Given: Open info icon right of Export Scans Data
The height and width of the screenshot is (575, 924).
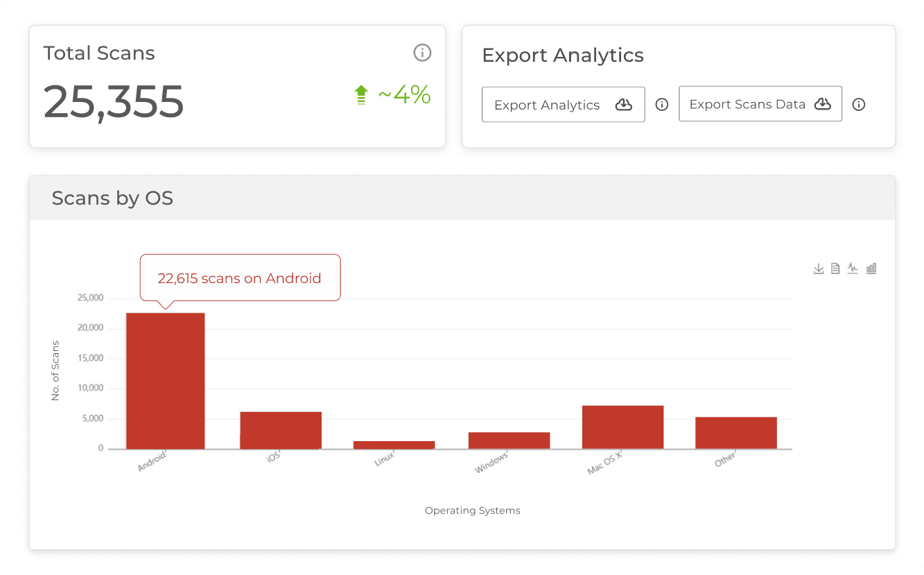Looking at the screenshot, I should click(x=859, y=105).
